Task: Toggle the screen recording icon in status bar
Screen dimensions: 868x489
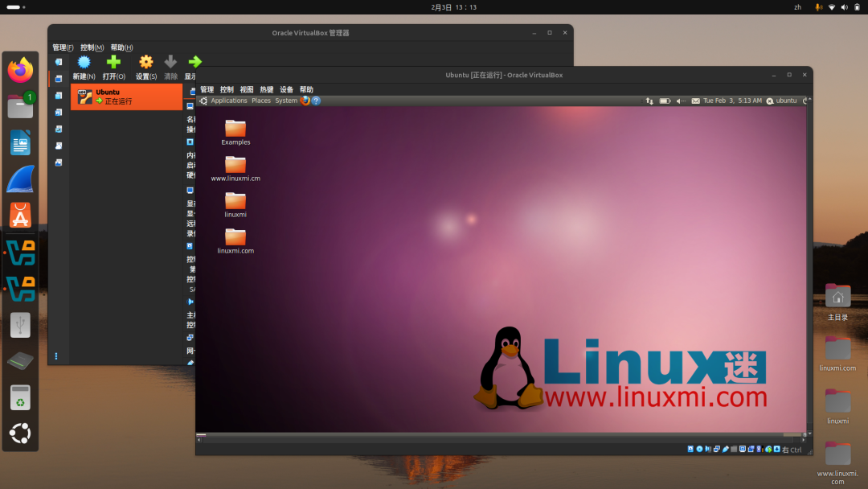Action: [751, 449]
